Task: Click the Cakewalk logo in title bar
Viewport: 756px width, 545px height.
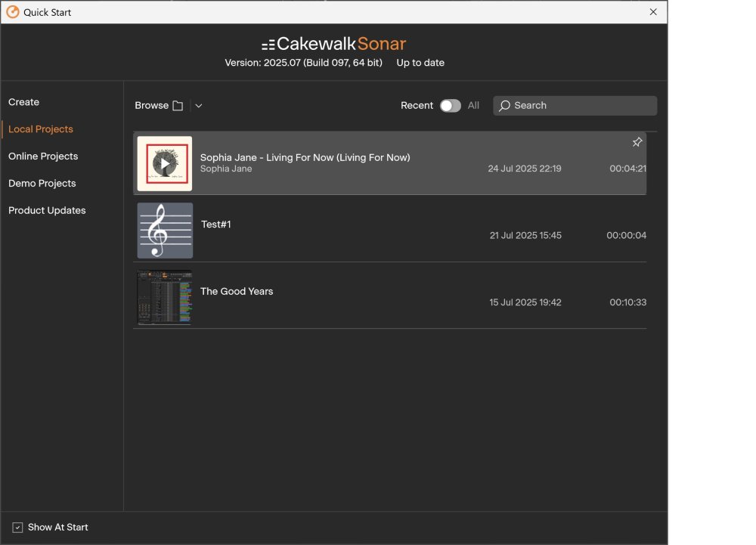Action: point(13,12)
